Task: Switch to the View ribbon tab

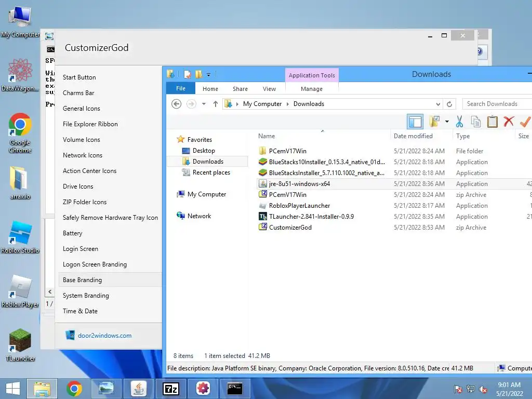Action: pyautogui.click(x=270, y=89)
